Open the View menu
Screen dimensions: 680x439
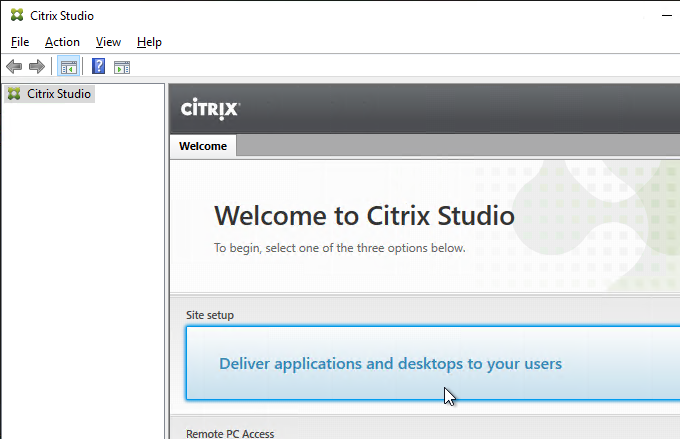point(108,42)
